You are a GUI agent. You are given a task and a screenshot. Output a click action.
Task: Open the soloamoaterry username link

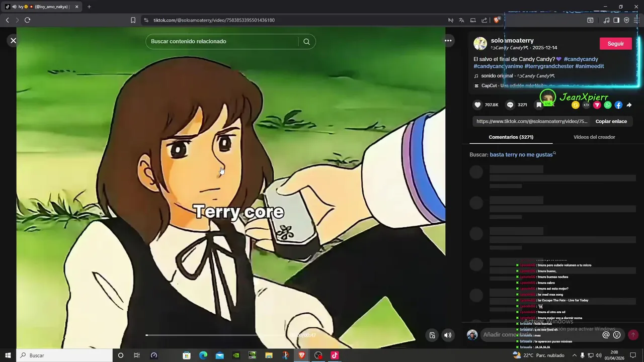click(512, 40)
